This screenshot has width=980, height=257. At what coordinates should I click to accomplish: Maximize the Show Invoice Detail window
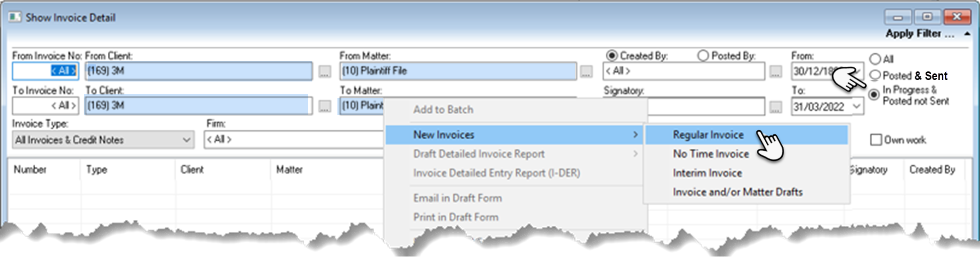(x=927, y=17)
